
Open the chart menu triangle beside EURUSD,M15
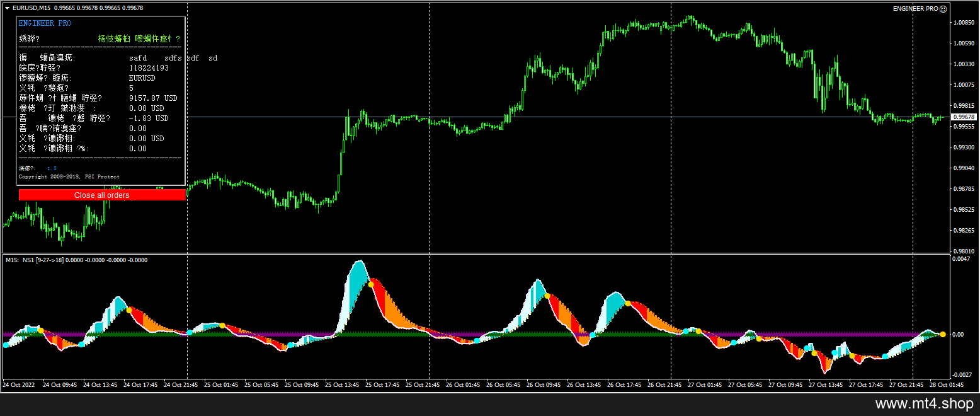(x=7, y=8)
